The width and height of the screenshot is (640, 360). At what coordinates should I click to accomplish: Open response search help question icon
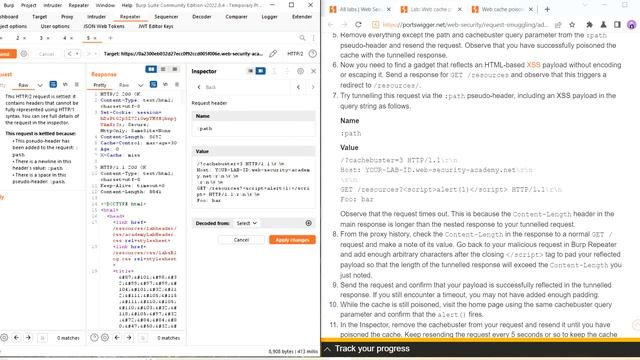(x=94, y=338)
